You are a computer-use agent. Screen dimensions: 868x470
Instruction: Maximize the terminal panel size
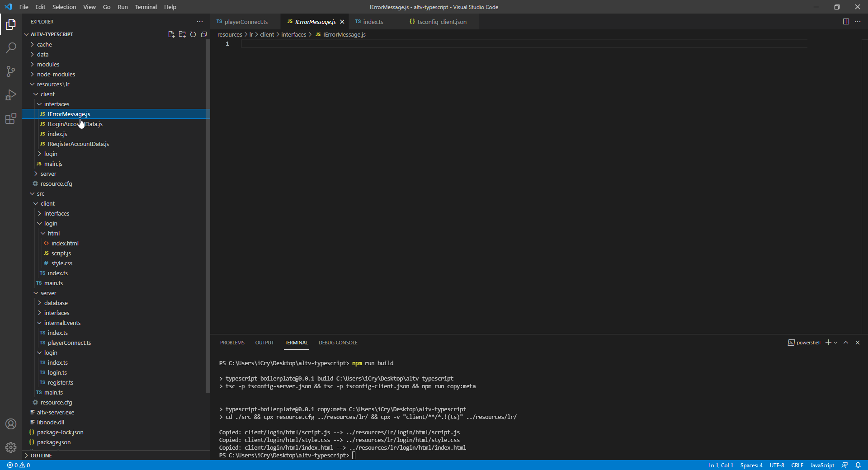pos(846,343)
